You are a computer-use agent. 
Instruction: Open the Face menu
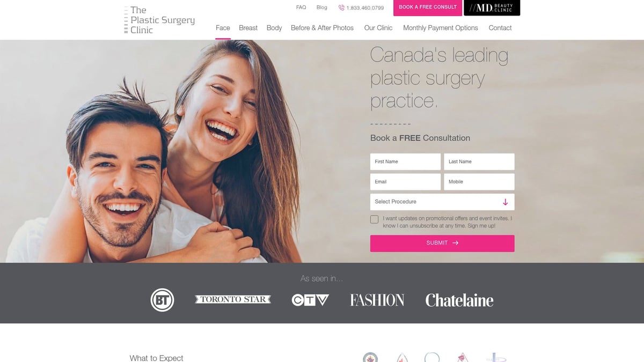223,28
